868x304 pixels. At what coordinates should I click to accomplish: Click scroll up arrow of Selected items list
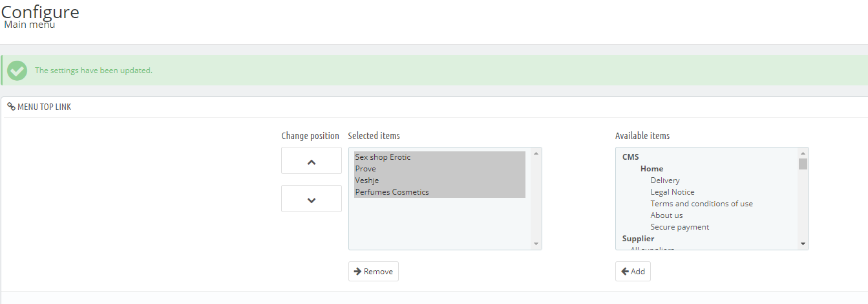pos(536,153)
